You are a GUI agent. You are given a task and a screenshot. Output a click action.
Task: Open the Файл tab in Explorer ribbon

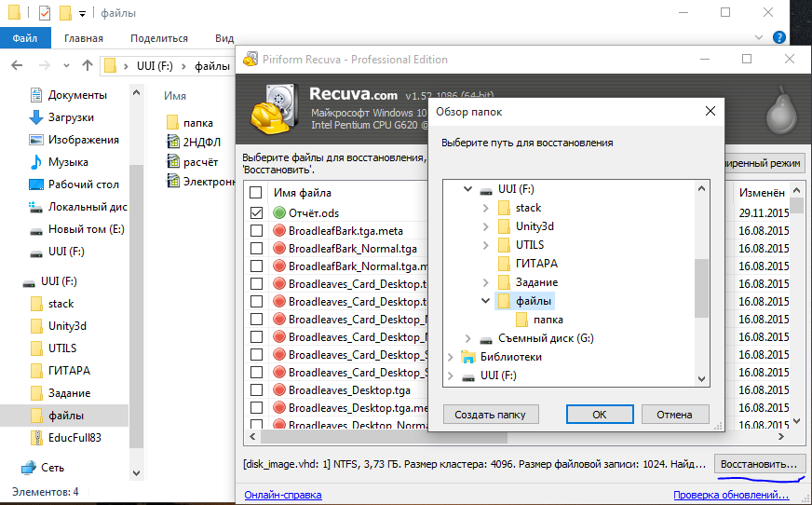25,38
